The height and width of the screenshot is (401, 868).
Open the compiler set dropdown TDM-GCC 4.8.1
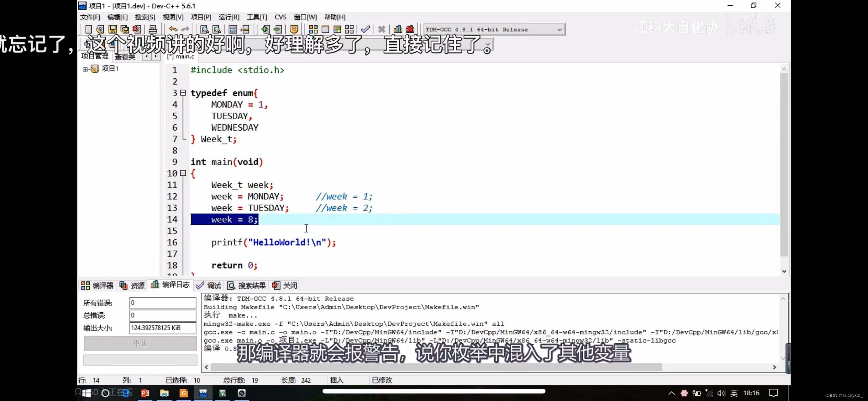494,30
